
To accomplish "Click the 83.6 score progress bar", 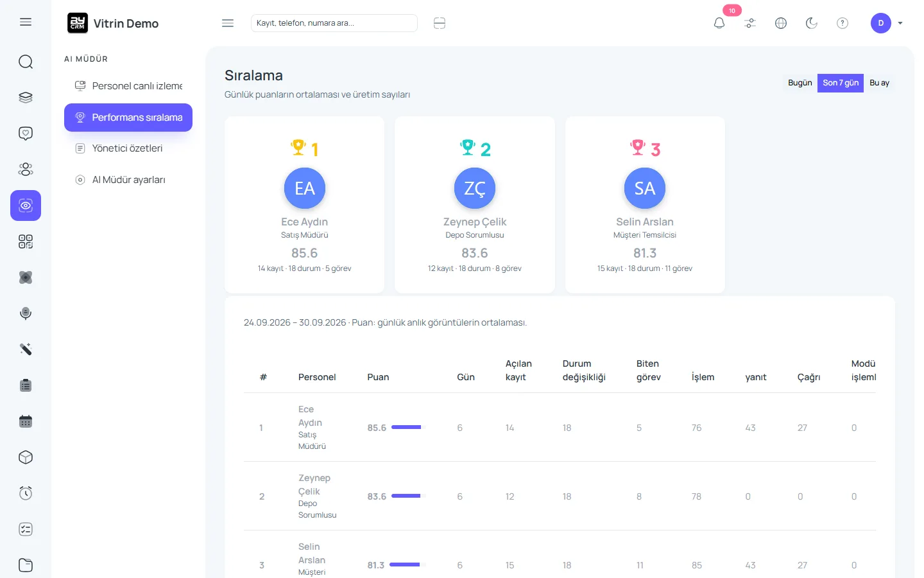I will coord(409,496).
